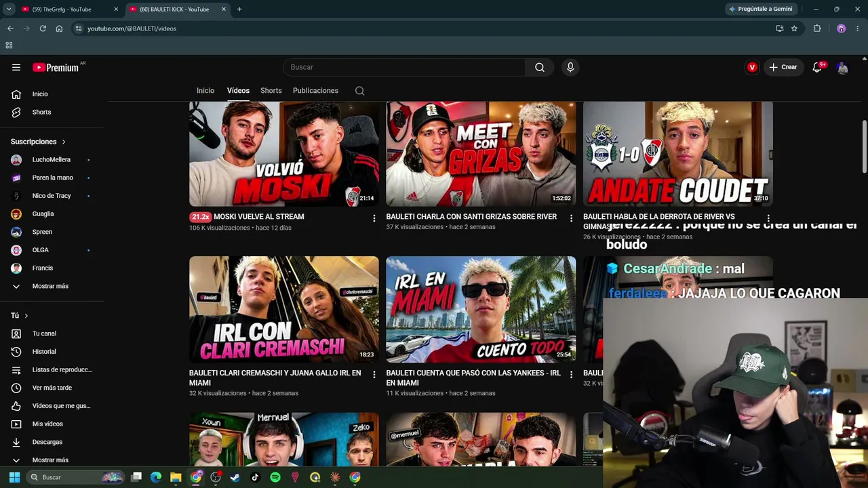
Task: Bookmark this page with the star icon
Action: click(x=794, y=28)
